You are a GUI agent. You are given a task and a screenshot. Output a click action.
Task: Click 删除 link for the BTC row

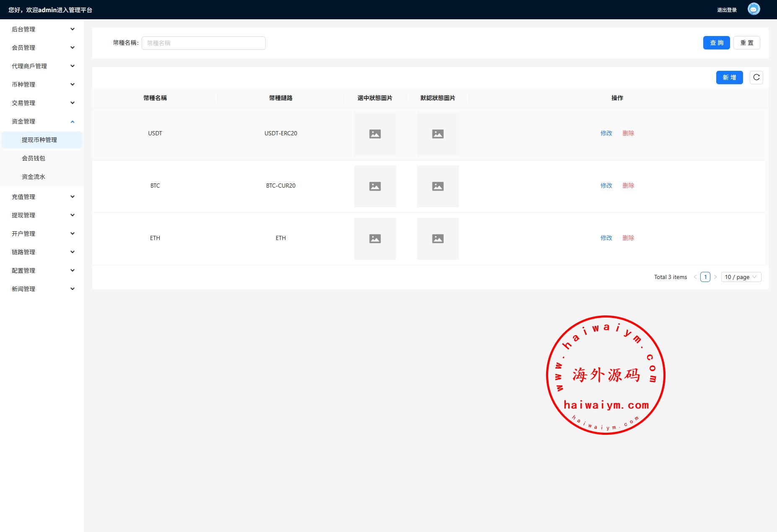click(x=628, y=186)
